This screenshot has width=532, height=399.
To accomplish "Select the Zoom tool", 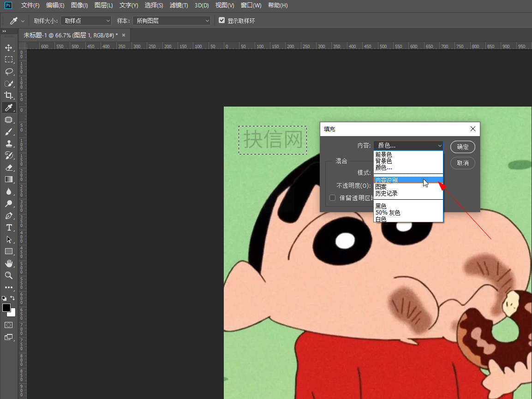I will tap(9, 275).
